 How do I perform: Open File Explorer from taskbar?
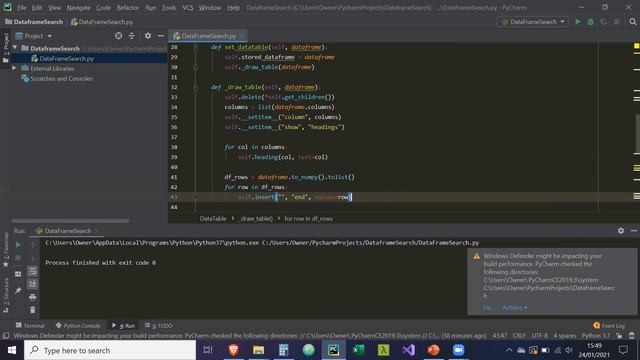(258, 350)
